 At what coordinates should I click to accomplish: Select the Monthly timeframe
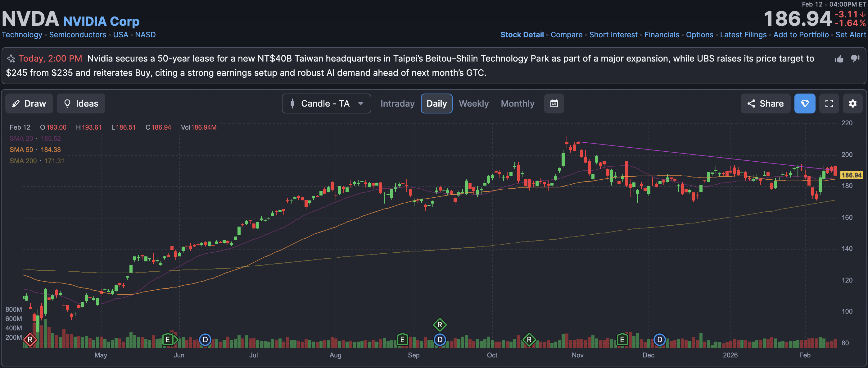pos(517,103)
